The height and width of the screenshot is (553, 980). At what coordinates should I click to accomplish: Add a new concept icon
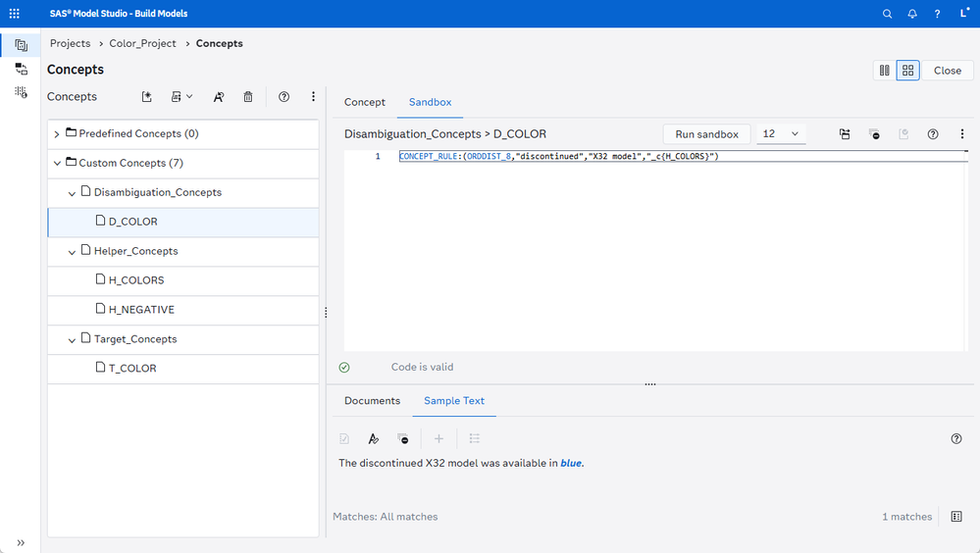point(147,97)
